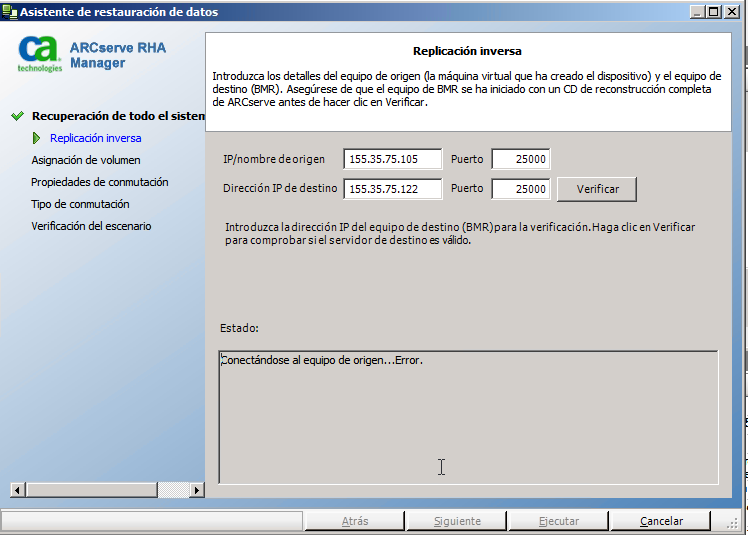Click the window title bar app icon
Image resolution: width=748 pixels, height=535 pixels.
[9, 12]
